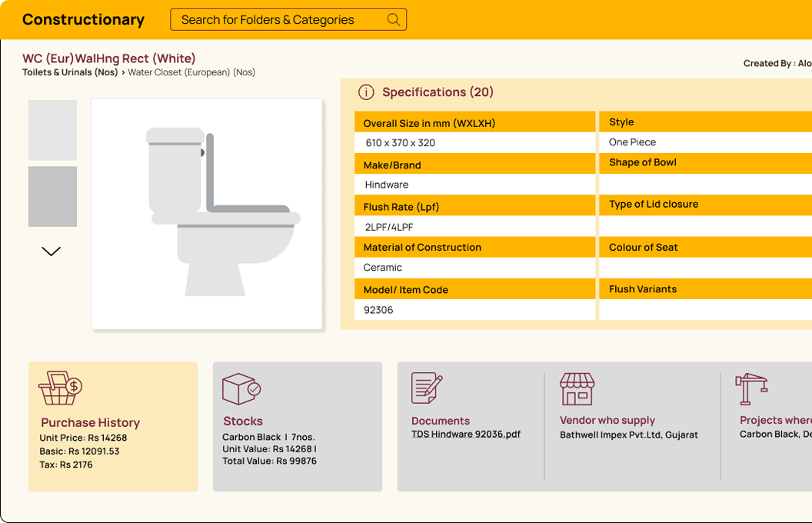
Task: Open the TDS Hindware 92036.pdf document
Action: pos(465,434)
